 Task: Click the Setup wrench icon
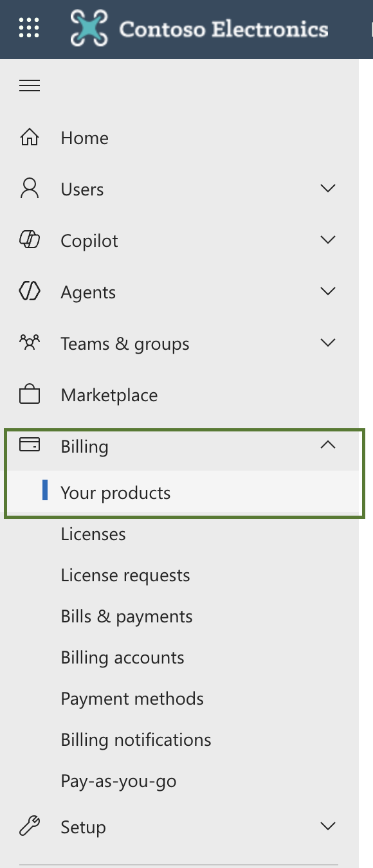click(x=30, y=826)
